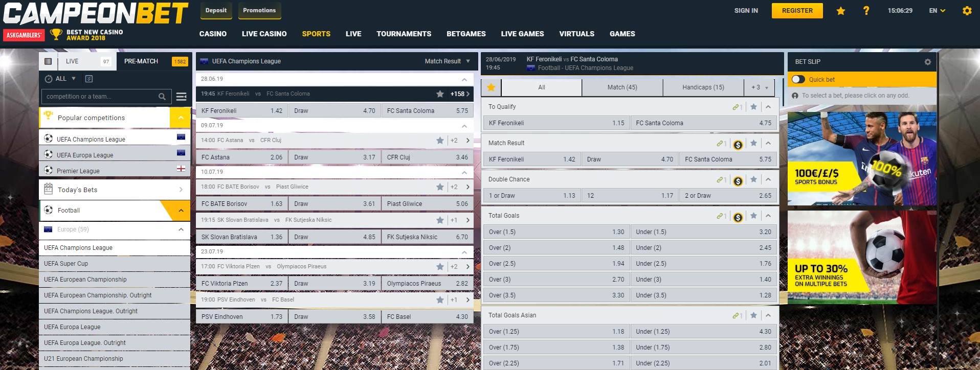Collapse Popular competitions section
Screen dimensions: 980x370
click(x=180, y=118)
